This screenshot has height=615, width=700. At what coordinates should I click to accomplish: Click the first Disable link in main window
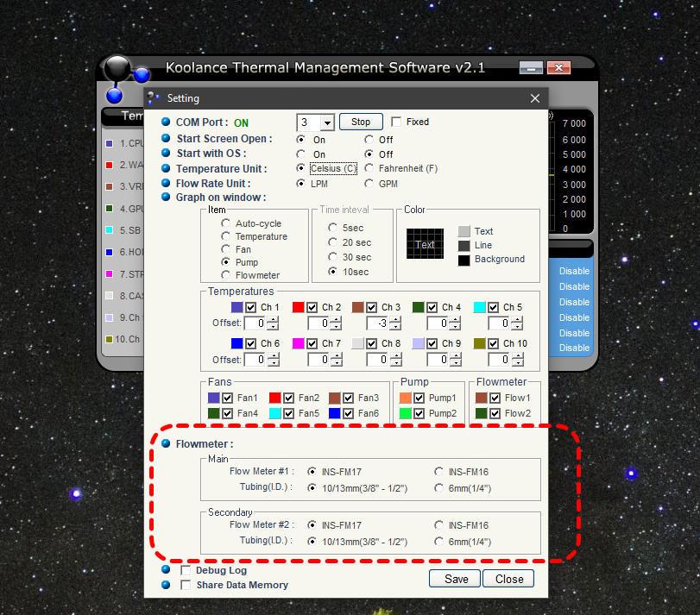point(574,271)
